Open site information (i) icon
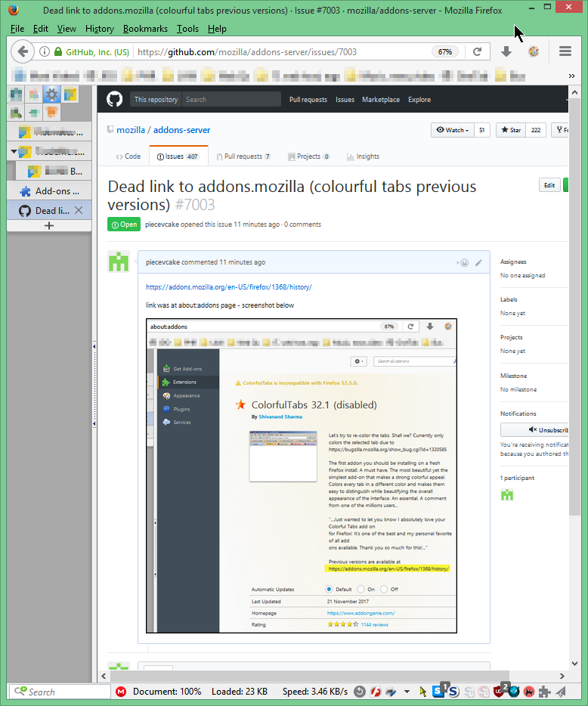The height and width of the screenshot is (706, 588). tap(44, 52)
